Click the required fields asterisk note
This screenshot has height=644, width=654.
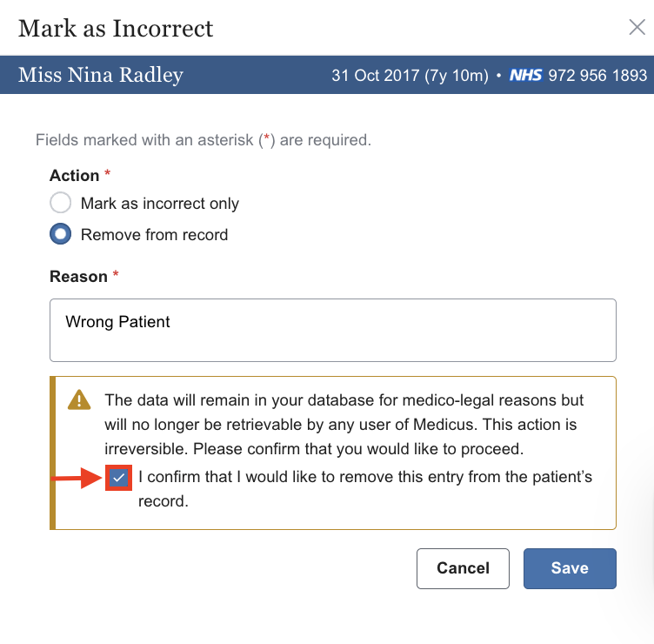204,139
